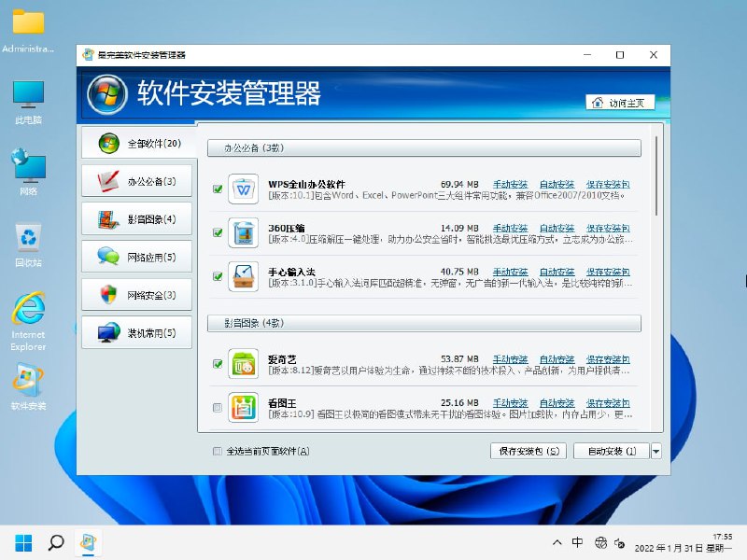Click the WPS金山办公软件 application icon
The width and height of the screenshot is (747, 560).
click(x=242, y=189)
